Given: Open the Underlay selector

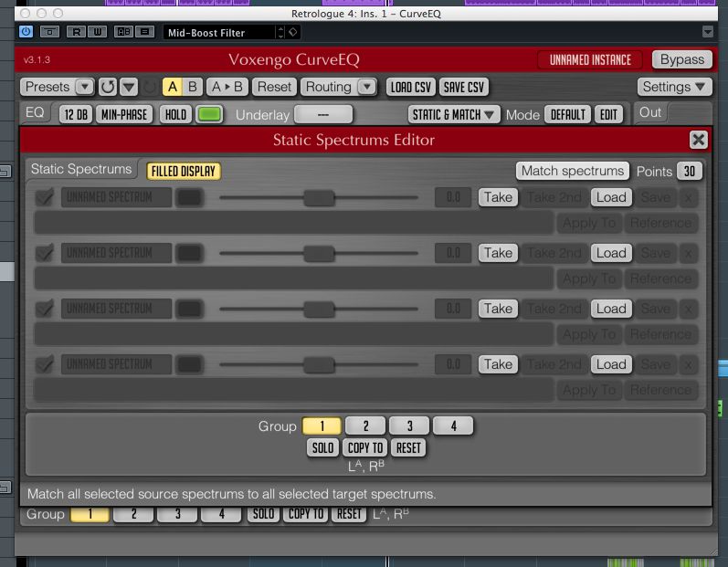Looking at the screenshot, I should coord(323,114).
